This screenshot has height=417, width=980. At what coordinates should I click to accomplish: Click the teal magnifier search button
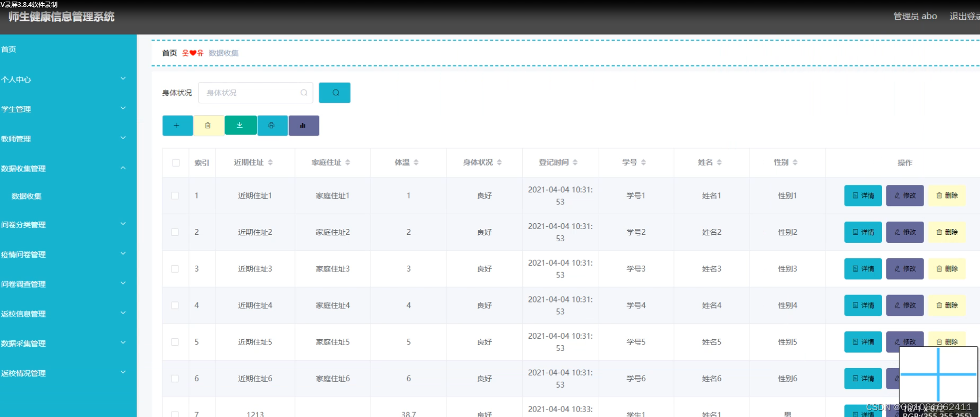click(334, 93)
